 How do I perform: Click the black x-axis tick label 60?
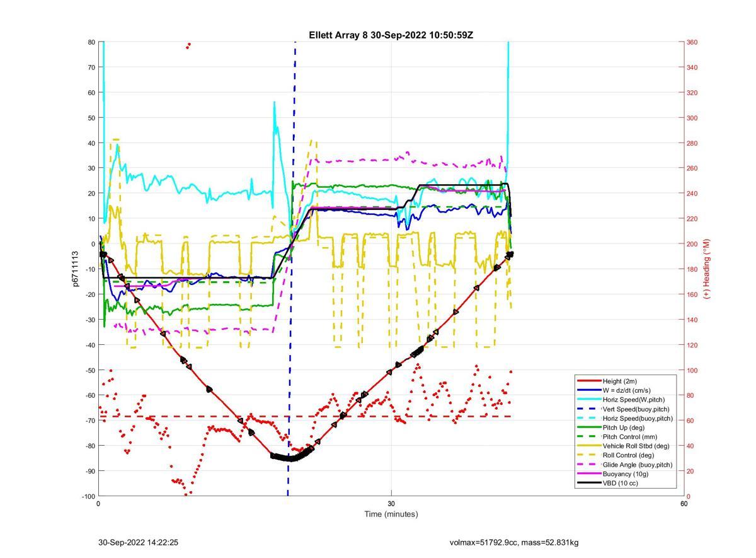[x=684, y=504]
